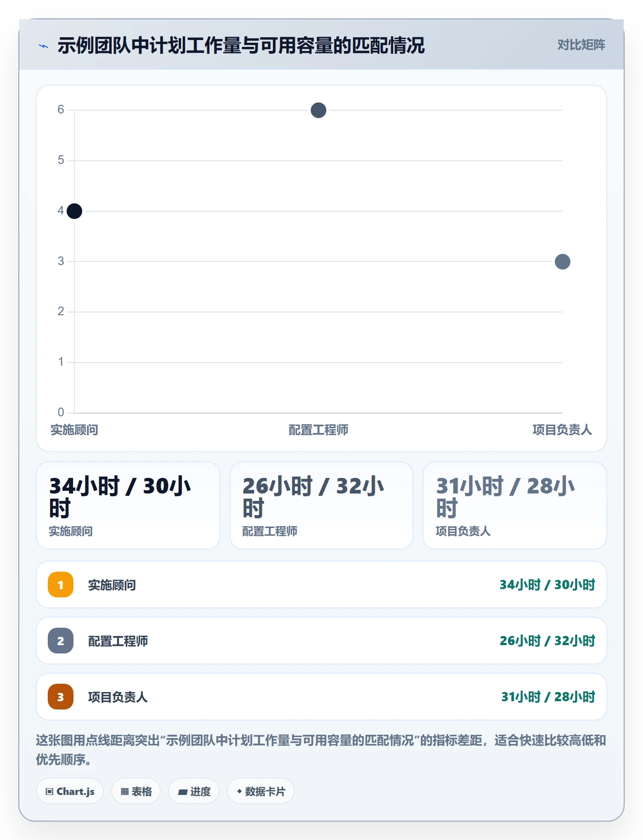Open the 配置工程师 26小时 / 32小时 stat card
The image size is (643, 840).
tap(321, 505)
